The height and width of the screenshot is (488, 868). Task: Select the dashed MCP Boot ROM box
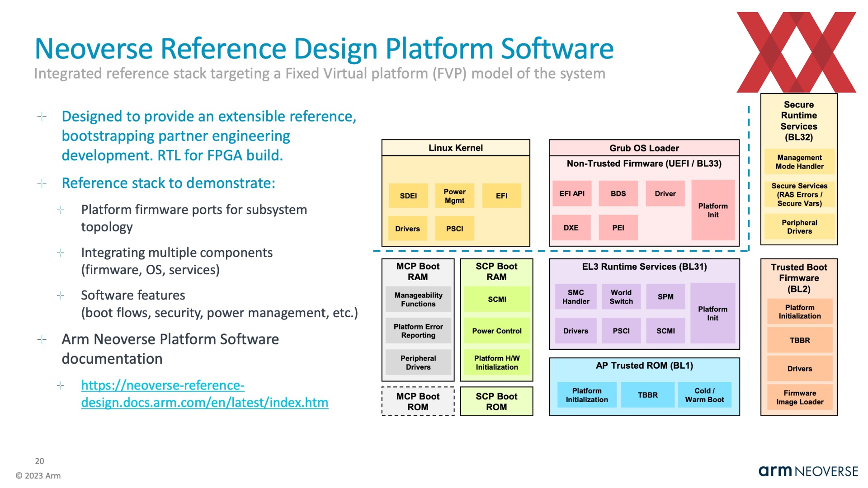point(418,401)
